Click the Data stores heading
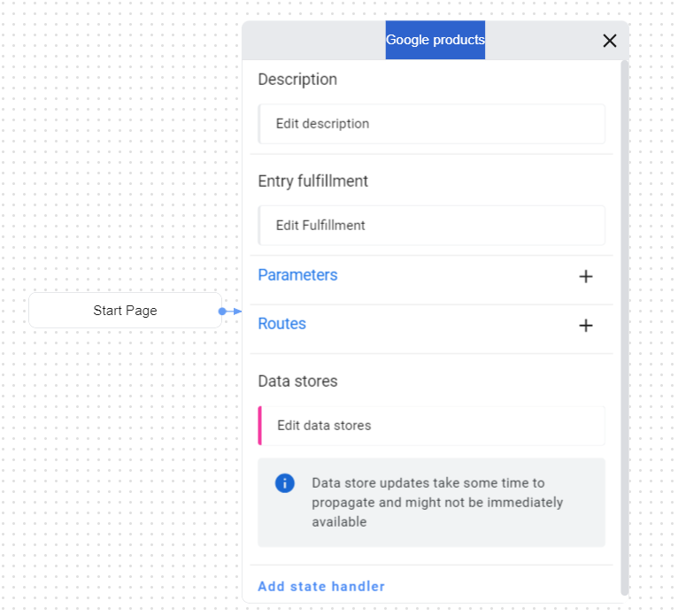 297,381
